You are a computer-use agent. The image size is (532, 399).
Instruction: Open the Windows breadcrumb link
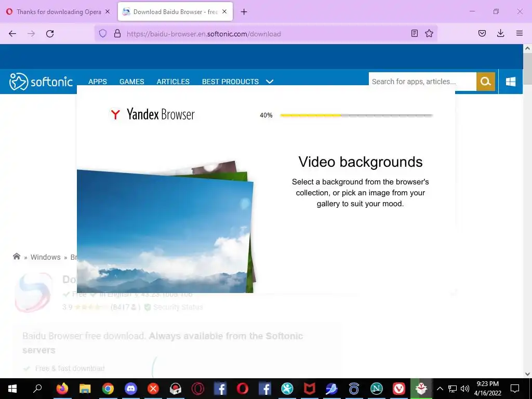[x=46, y=257]
